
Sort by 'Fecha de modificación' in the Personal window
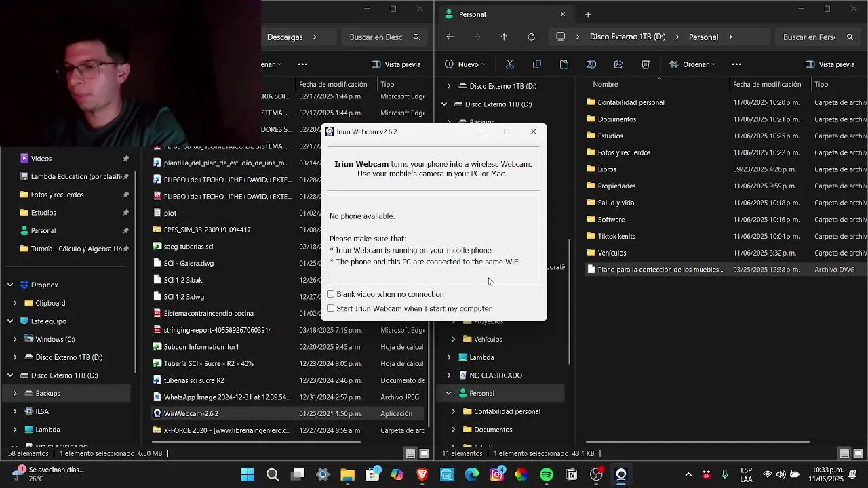coord(767,84)
